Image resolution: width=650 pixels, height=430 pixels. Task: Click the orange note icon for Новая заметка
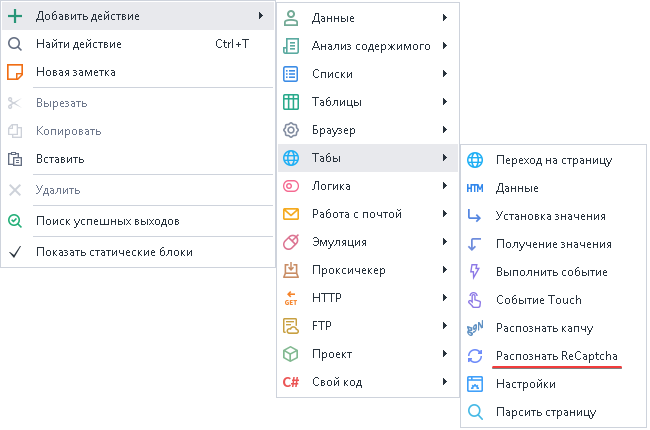15,72
